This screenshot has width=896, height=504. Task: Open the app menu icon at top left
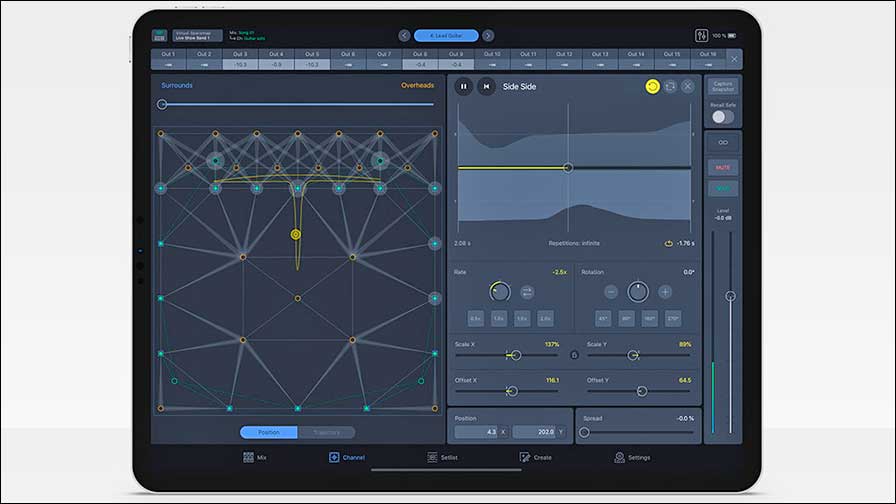click(159, 35)
